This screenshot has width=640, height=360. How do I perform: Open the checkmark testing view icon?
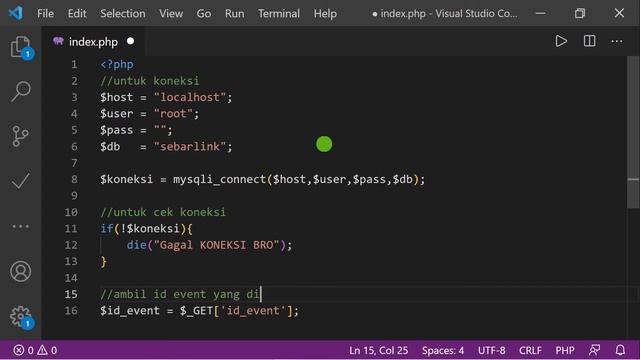tap(20, 181)
